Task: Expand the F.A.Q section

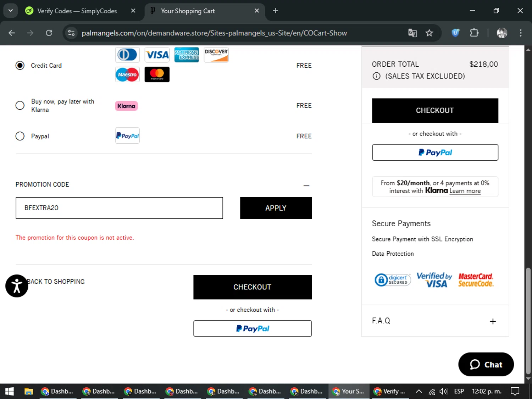Action: pyautogui.click(x=493, y=321)
